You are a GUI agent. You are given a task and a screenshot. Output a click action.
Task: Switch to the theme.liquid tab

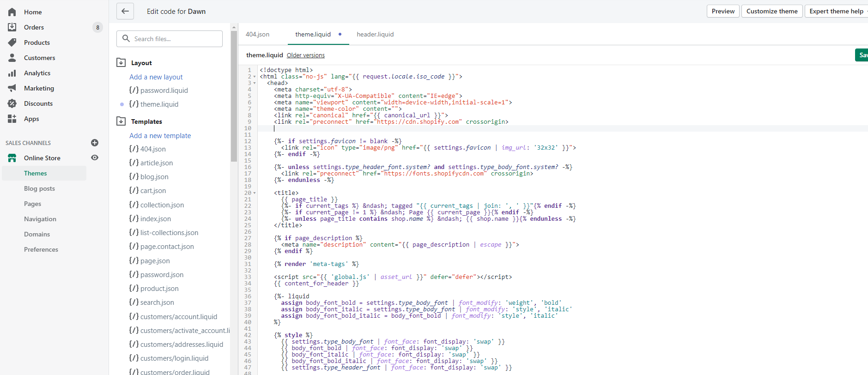[313, 34]
